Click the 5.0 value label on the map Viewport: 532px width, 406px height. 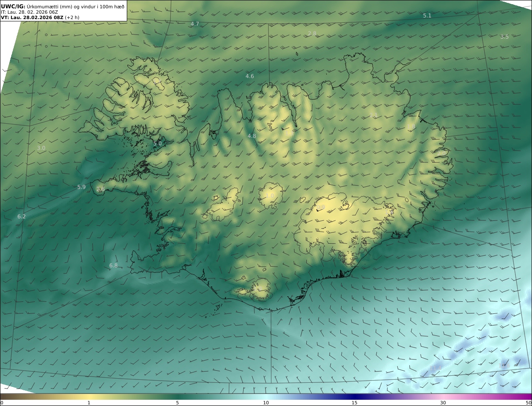tap(158, 144)
